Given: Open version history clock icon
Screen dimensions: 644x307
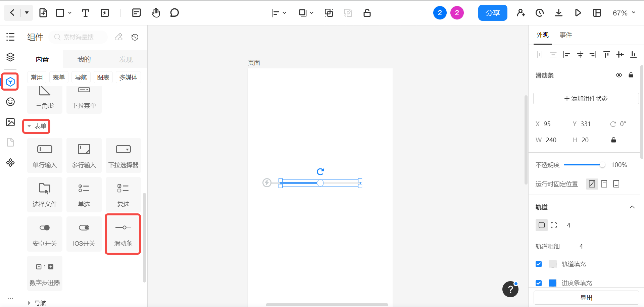Looking at the screenshot, I should point(540,13).
